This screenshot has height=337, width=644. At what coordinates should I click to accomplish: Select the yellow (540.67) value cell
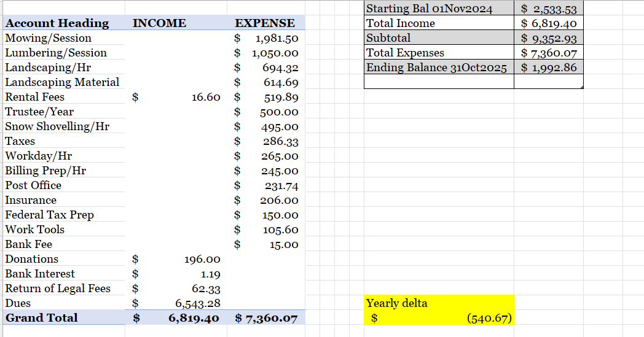coord(439,318)
